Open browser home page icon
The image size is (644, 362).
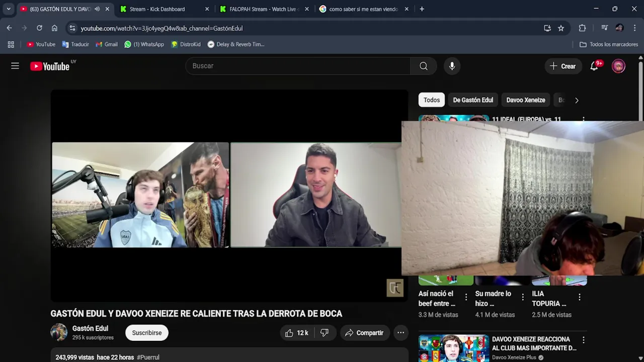(x=54, y=28)
